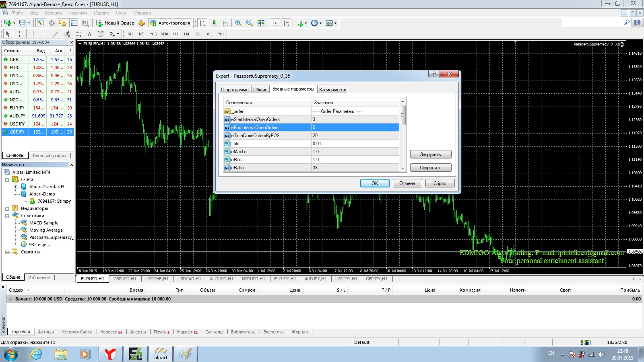Click the parameters list vertical scrollbar
This screenshot has height=362, width=644.
[x=402, y=135]
